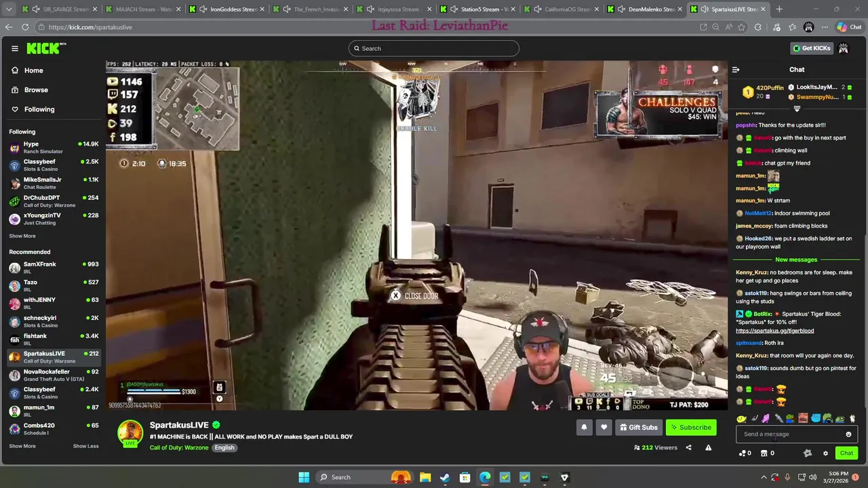Open xYoungzinTV channel
Viewport: 868px width, 488px height.
pyautogui.click(x=53, y=218)
